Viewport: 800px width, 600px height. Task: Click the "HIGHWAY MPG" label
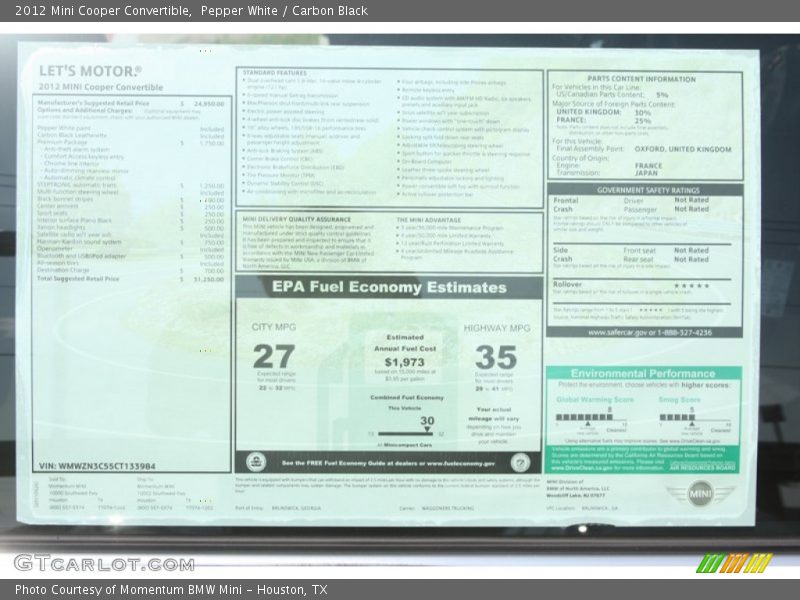[497, 328]
